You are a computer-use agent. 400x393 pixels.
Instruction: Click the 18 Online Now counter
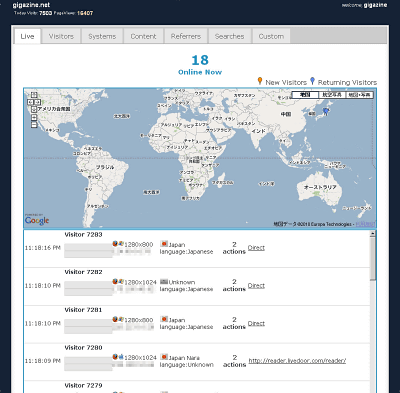pos(200,65)
